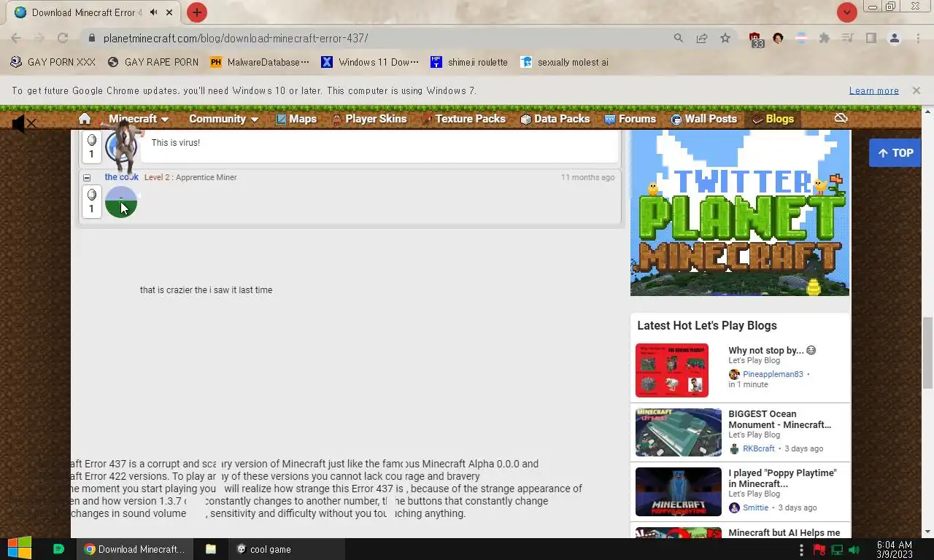The height and width of the screenshot is (560, 934).
Task: Click the muted speaker icon over the page
Action: (23, 124)
